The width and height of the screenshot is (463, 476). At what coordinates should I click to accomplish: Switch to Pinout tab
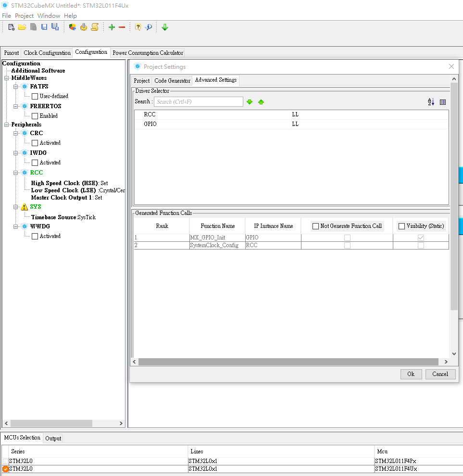[x=12, y=53]
